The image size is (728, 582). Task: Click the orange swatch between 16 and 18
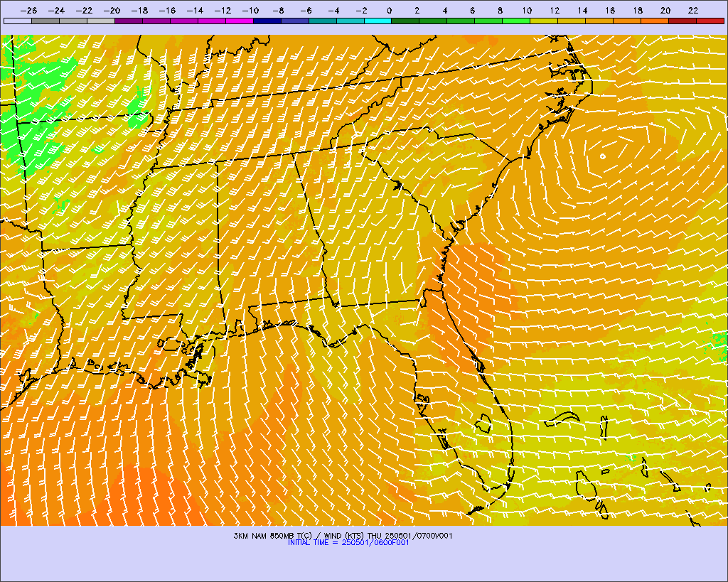coord(627,21)
